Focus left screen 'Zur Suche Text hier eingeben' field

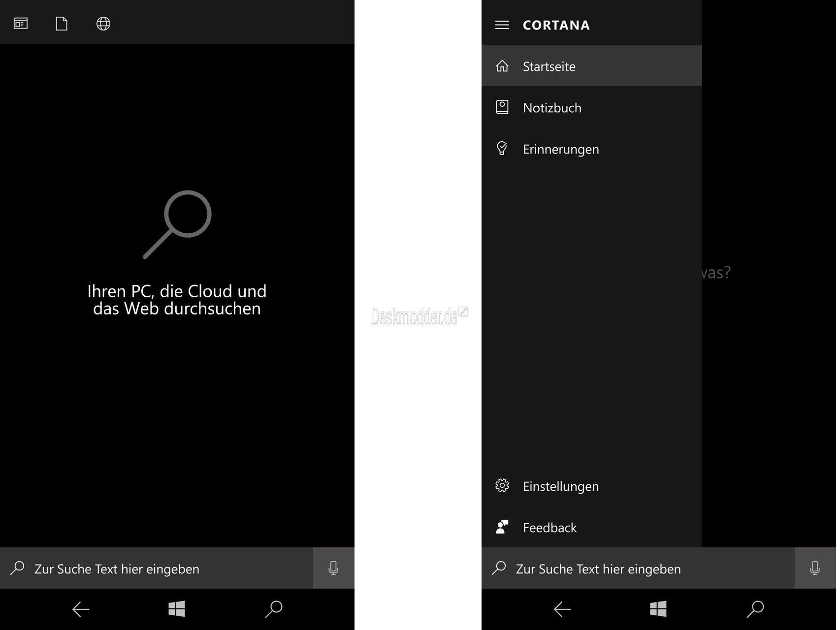157,568
